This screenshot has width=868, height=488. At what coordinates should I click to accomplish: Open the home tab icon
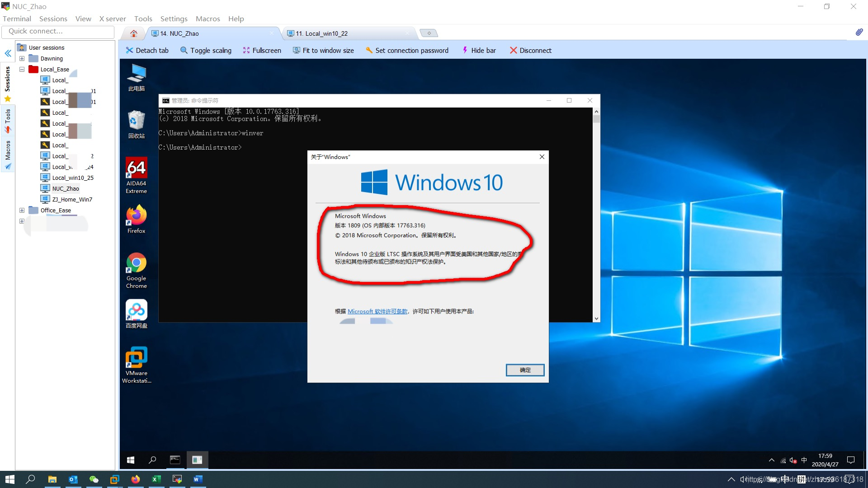point(134,33)
